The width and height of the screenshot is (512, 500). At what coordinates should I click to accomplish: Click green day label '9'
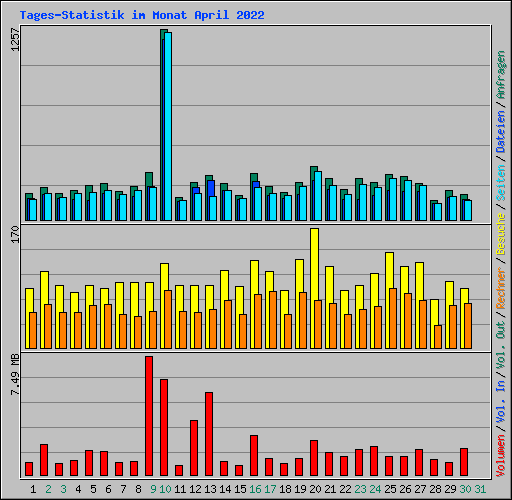click(153, 489)
